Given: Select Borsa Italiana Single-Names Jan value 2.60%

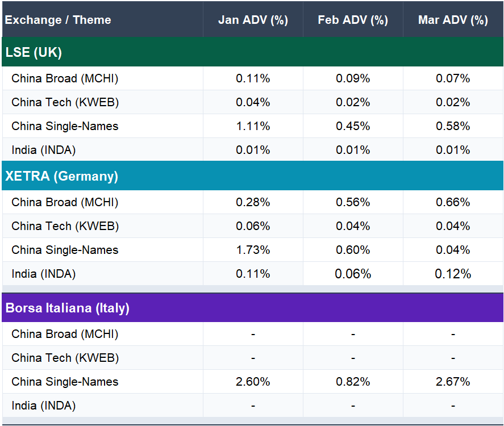Looking at the screenshot, I should pyautogui.click(x=253, y=381).
